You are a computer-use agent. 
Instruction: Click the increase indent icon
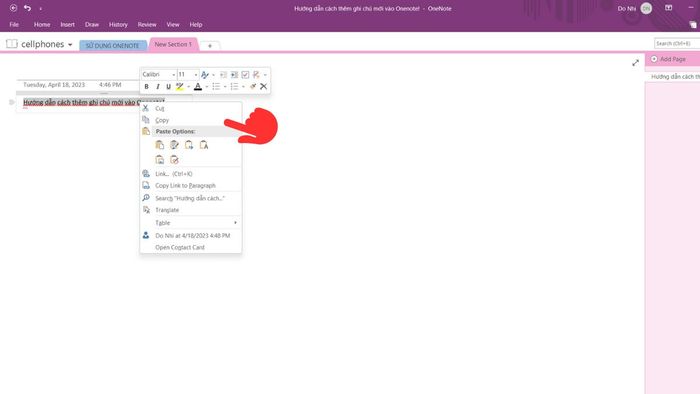234,75
